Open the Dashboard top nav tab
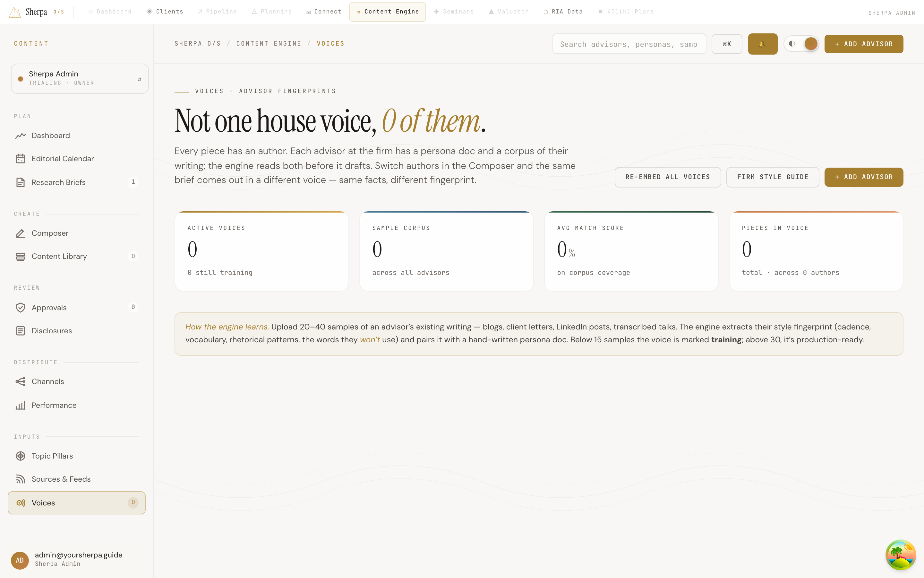Screen dimensions: 924x578 tap(110, 12)
